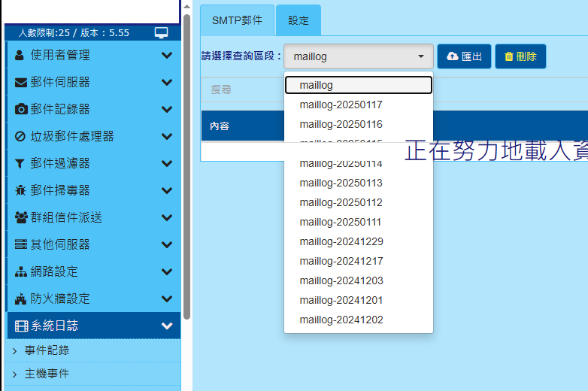Click the user icon beside 使用者管理
Image resolution: width=588 pixels, height=391 pixels.
tap(20, 55)
